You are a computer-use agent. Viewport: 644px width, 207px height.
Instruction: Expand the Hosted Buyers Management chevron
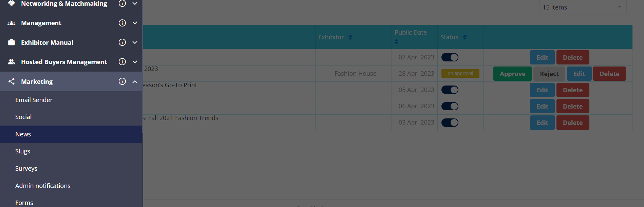(x=135, y=62)
